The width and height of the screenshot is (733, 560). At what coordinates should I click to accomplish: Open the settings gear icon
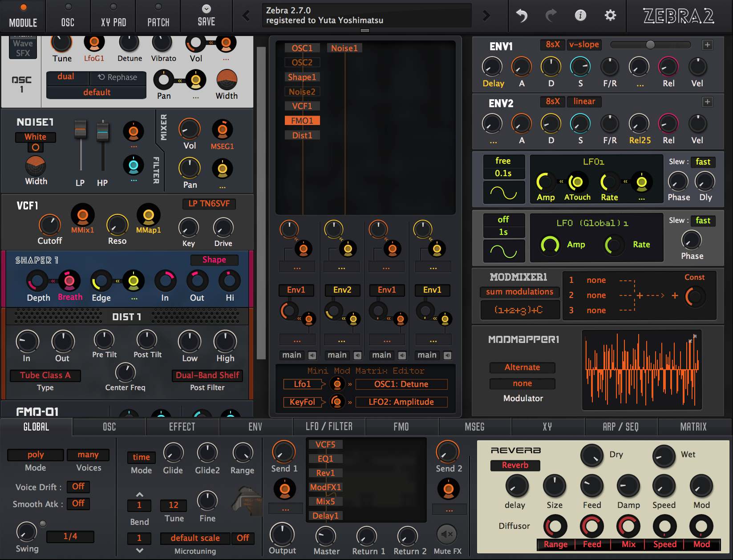tap(610, 16)
